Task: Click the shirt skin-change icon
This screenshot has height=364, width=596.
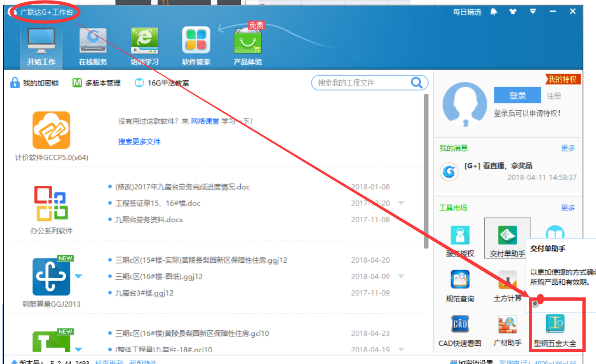Action: tap(513, 12)
